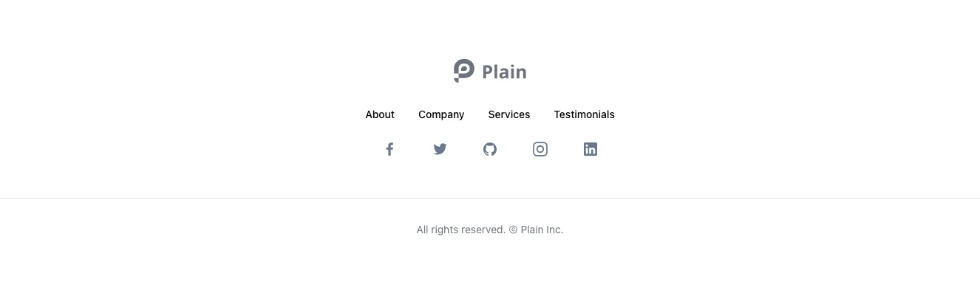
Task: Go to the LinkedIn page icon
Action: click(591, 149)
